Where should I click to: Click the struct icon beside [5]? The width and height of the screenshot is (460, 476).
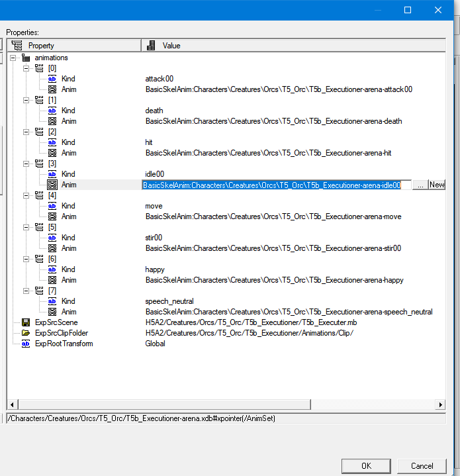39,227
